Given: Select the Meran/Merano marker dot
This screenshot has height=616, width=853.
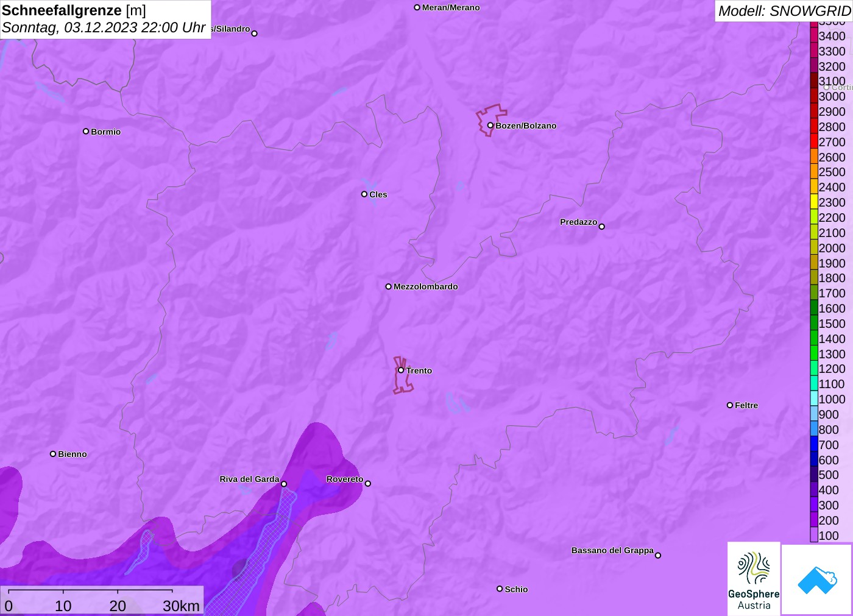Looking at the screenshot, I should tap(417, 7).
